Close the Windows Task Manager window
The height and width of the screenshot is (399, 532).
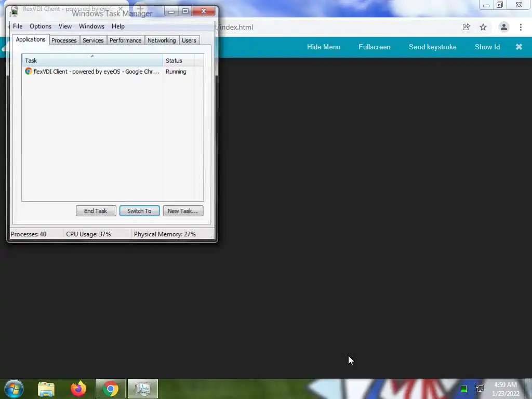(x=204, y=11)
